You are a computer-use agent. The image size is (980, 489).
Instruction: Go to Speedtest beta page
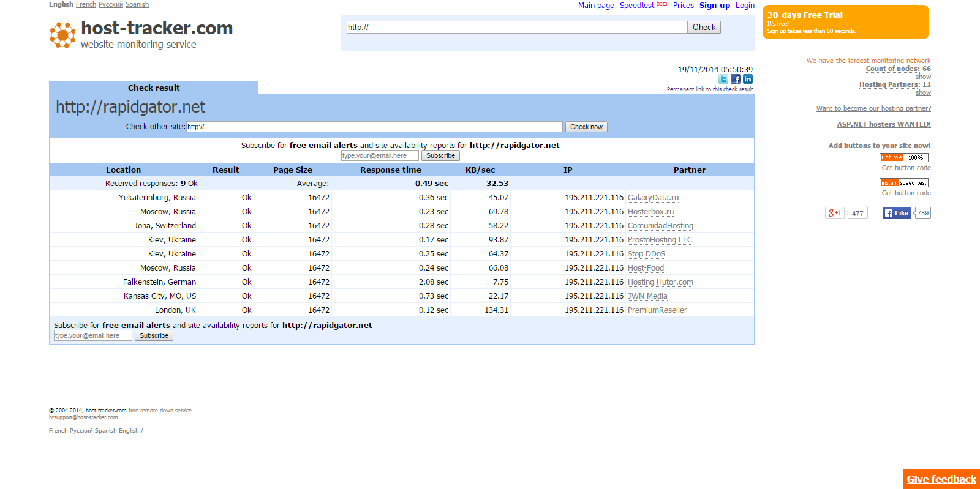[x=637, y=6]
